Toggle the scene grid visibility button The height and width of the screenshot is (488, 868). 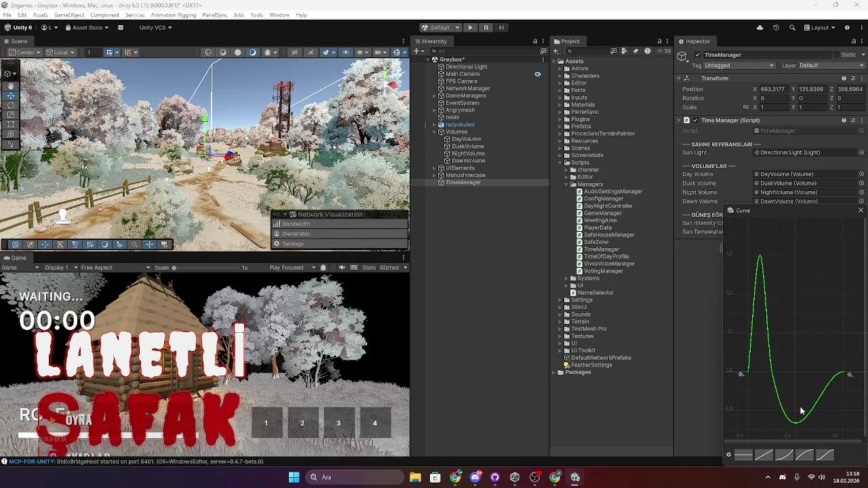pyautogui.click(x=108, y=52)
